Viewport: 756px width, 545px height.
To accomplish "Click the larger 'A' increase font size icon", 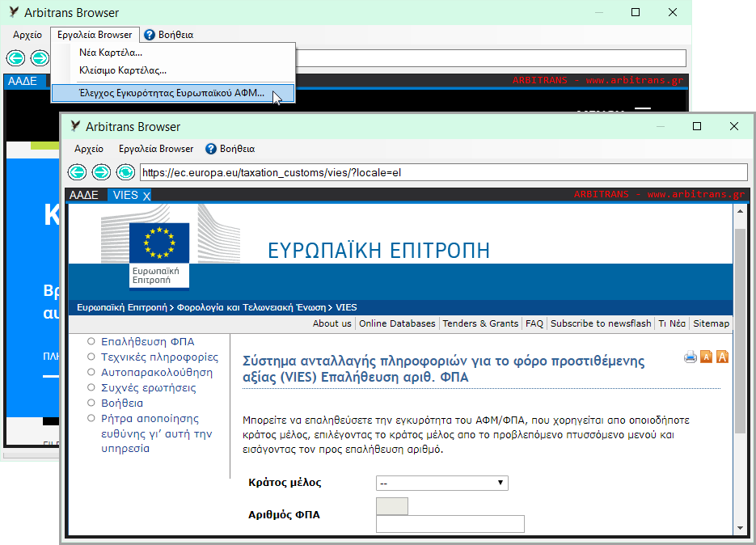I will tap(722, 357).
